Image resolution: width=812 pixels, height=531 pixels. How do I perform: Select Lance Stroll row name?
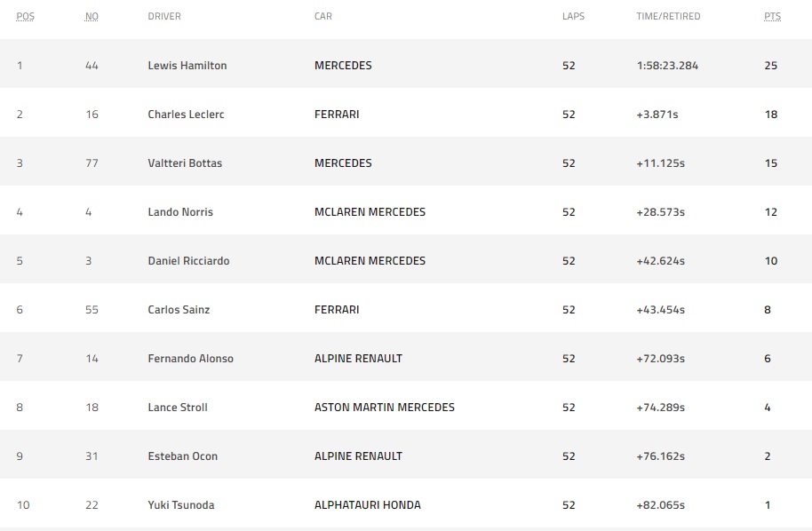tap(178, 408)
